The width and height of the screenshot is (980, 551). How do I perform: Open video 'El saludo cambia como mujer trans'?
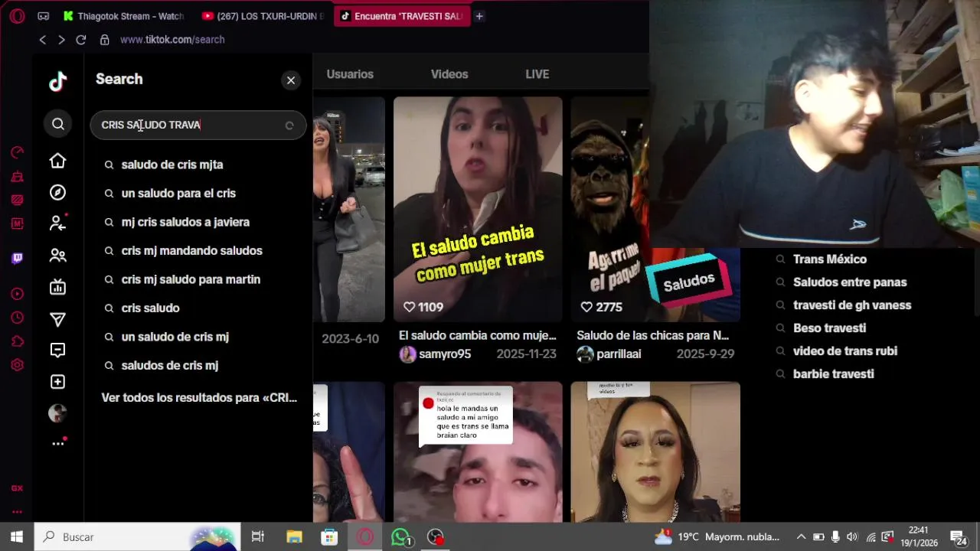pos(478,209)
